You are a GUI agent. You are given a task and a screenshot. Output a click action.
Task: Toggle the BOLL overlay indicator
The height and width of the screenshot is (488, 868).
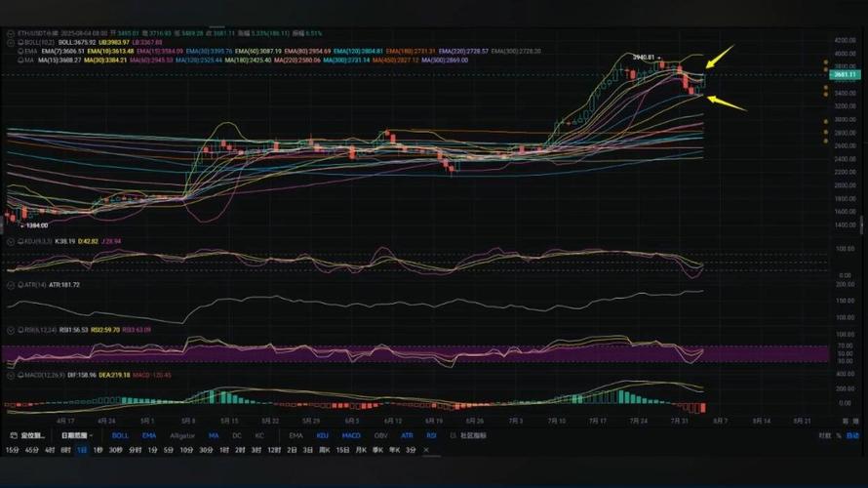click(x=120, y=435)
